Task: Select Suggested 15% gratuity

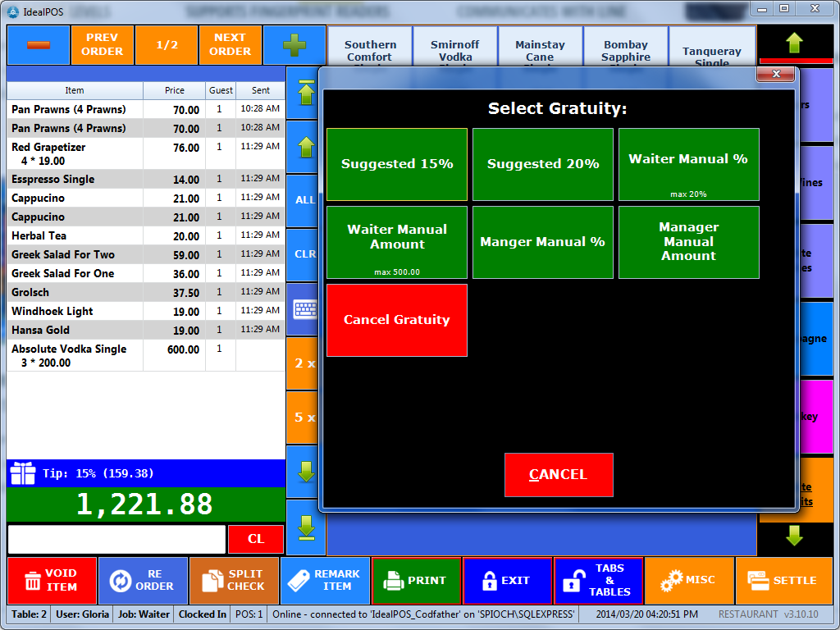Action: click(397, 164)
